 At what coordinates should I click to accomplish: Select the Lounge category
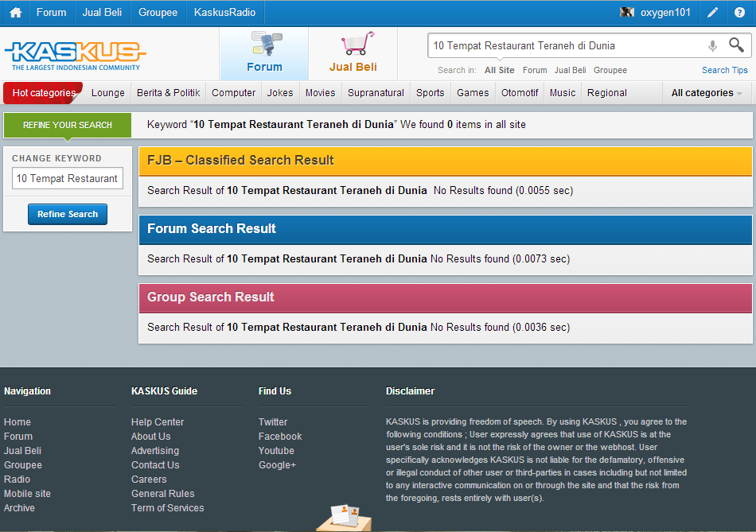pyautogui.click(x=108, y=93)
